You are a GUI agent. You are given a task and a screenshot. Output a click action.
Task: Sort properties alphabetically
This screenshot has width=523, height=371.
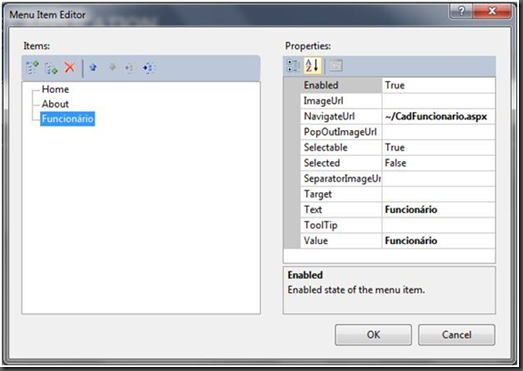(x=312, y=65)
